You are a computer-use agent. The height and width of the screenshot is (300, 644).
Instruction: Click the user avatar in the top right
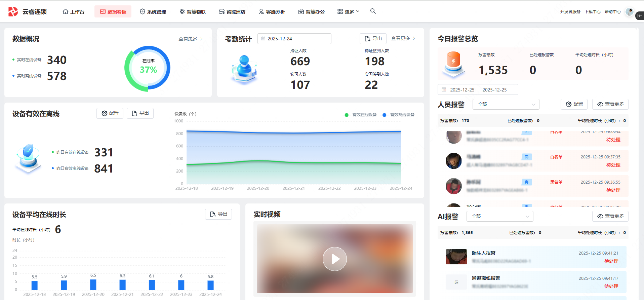pos(629,12)
